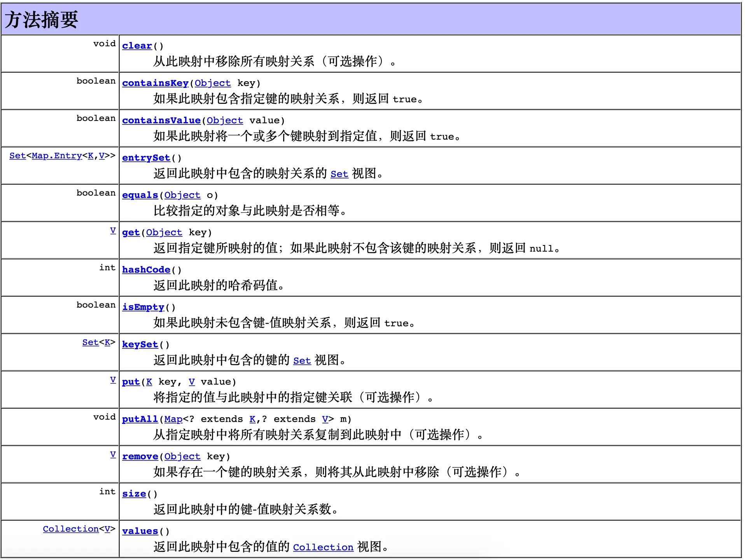Open the containsValue method link
Image resolution: width=745 pixels, height=560 pixels.
(161, 121)
